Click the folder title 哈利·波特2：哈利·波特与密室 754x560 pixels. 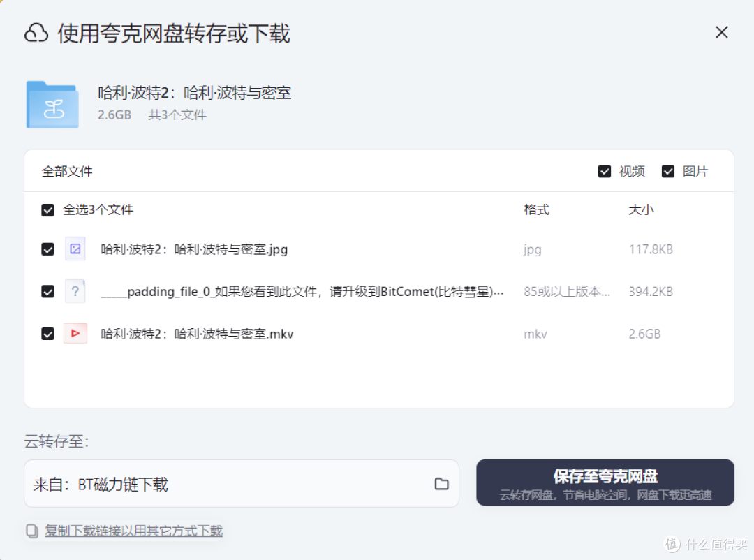click(194, 92)
